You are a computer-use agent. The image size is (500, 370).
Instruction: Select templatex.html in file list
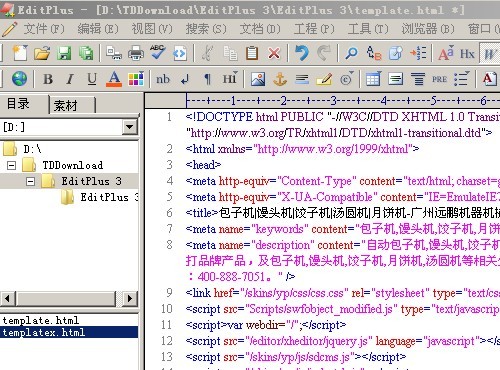point(69,332)
